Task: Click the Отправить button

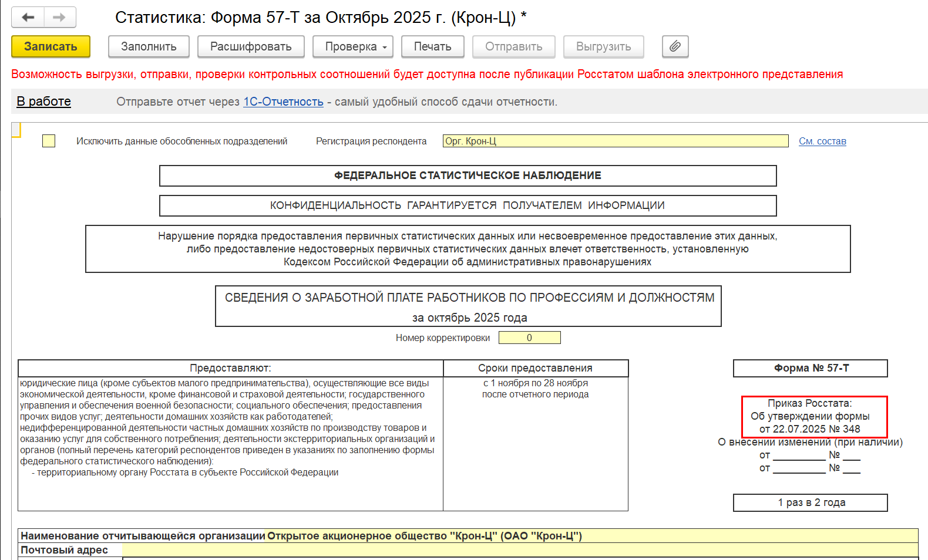Action: click(x=514, y=46)
